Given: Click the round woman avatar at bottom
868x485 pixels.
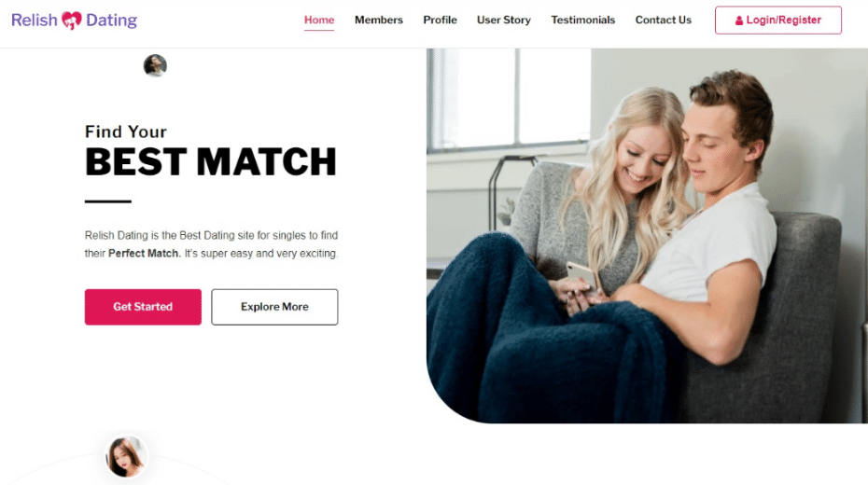Looking at the screenshot, I should tap(126, 457).
